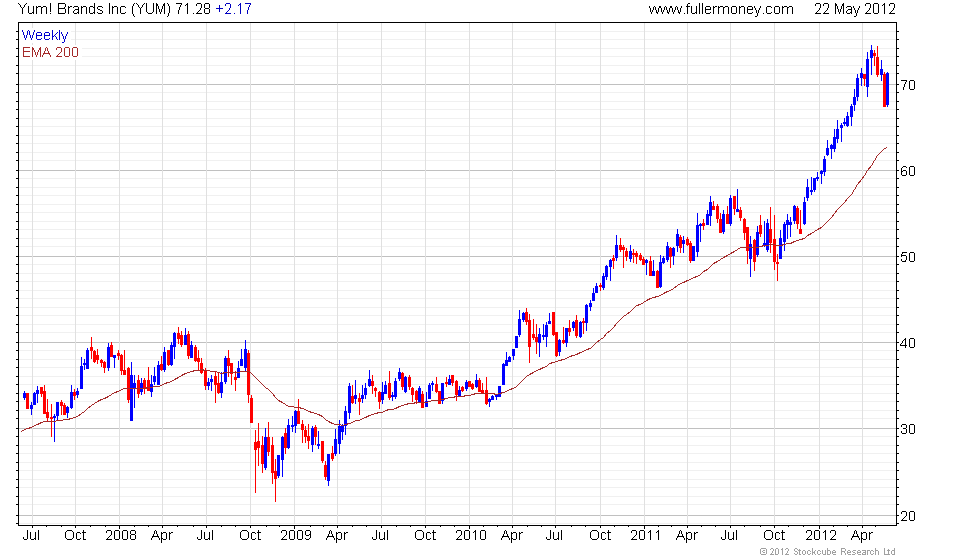Click the '22 May 2012' date
Screen dimensions: 980x560
(x=854, y=9)
